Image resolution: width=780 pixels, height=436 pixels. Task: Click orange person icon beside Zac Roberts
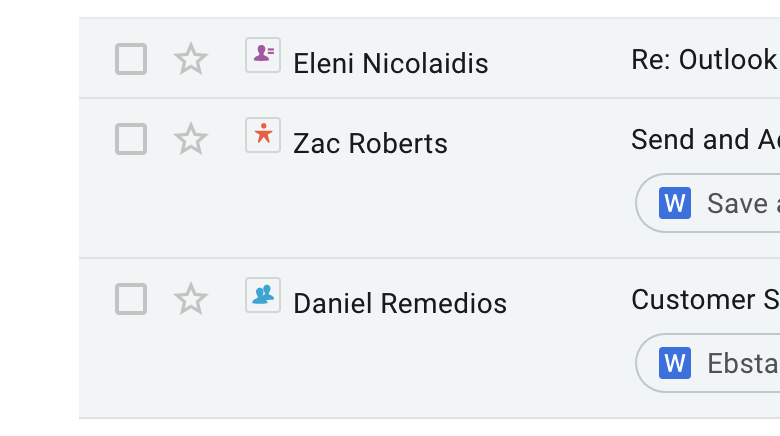click(x=263, y=135)
